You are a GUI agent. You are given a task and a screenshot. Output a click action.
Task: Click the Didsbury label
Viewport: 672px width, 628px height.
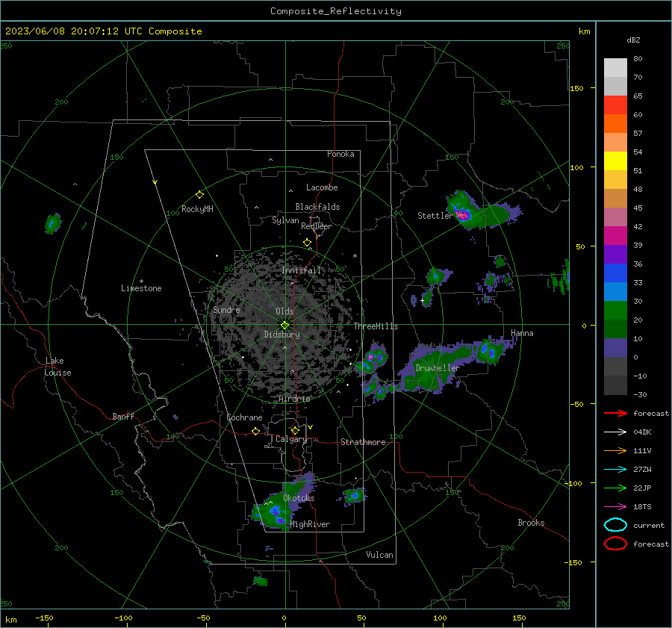click(281, 335)
